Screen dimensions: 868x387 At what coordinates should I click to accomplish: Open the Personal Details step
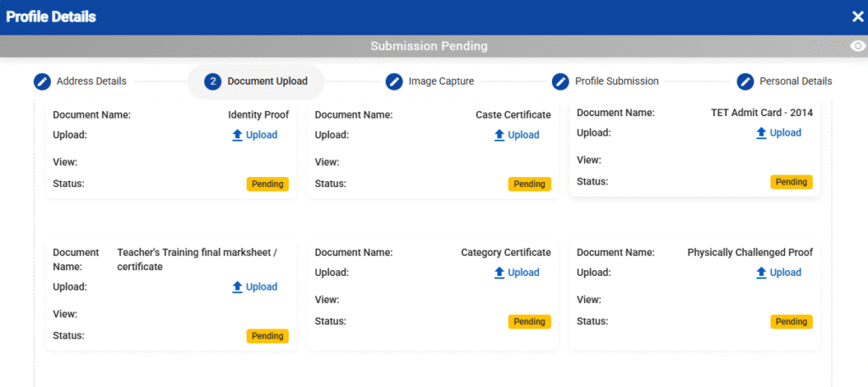point(795,81)
